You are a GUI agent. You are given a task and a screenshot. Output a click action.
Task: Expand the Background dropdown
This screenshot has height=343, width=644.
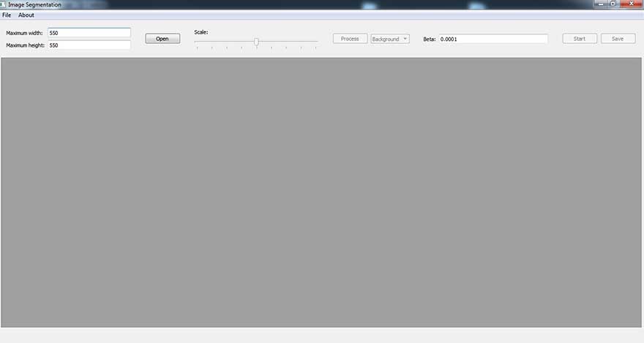coord(390,39)
